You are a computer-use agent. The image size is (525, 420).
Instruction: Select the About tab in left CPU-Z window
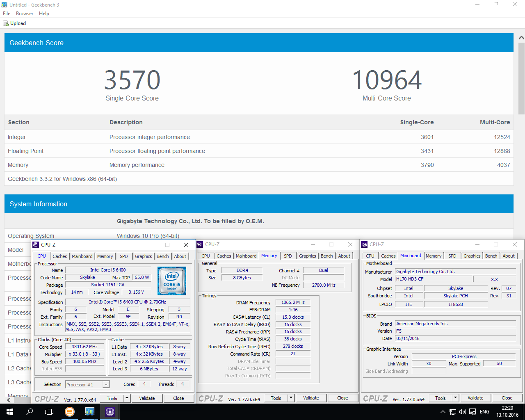180,256
